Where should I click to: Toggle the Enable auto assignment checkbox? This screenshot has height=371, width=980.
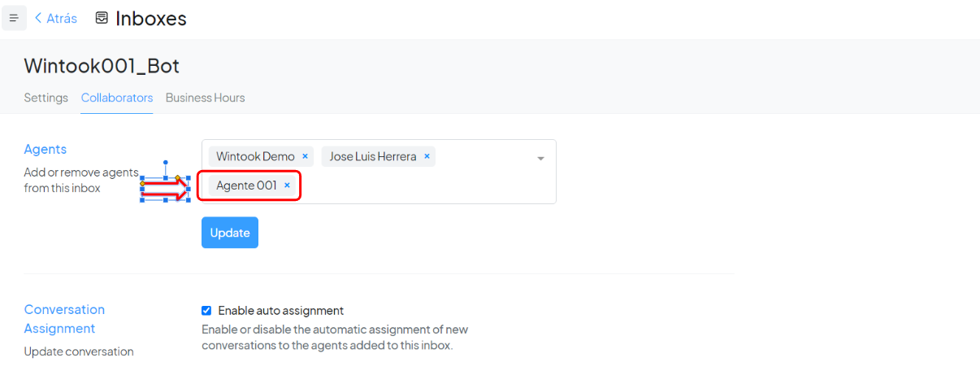[206, 311]
